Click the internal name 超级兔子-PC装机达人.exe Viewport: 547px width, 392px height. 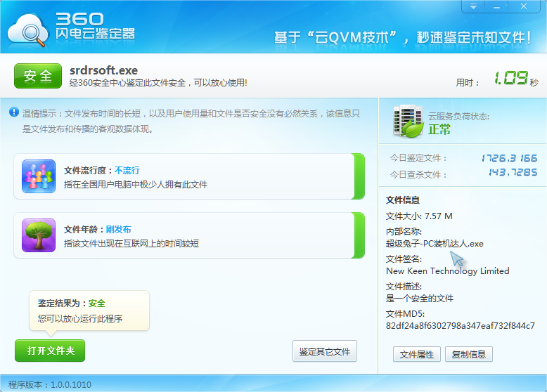(435, 244)
